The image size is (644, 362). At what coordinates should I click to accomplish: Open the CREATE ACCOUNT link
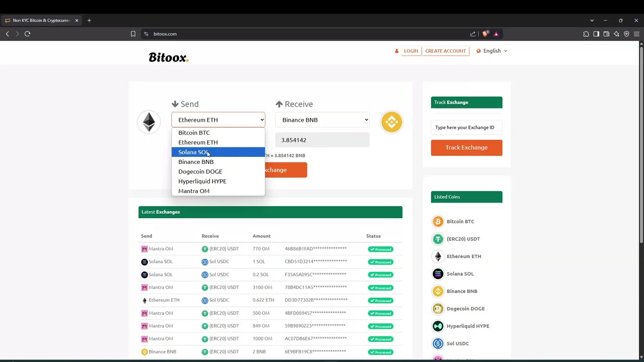(445, 51)
